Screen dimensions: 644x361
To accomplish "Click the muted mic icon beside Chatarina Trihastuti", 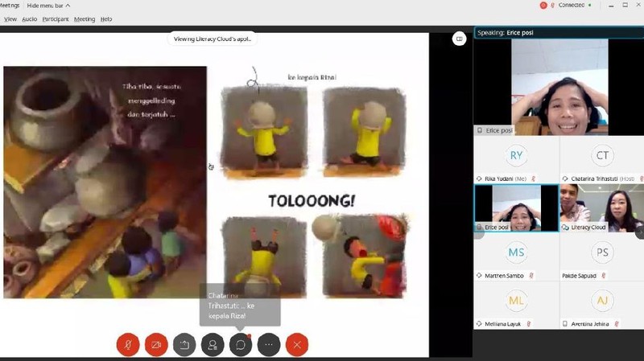I will coord(642,178).
